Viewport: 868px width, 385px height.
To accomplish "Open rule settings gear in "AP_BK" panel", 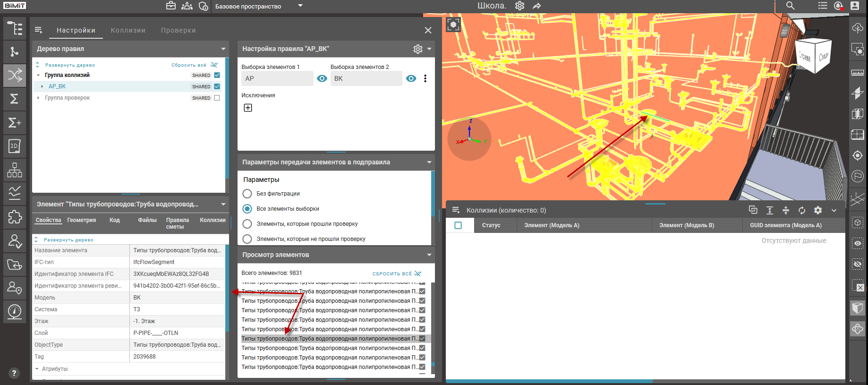I will click(417, 49).
